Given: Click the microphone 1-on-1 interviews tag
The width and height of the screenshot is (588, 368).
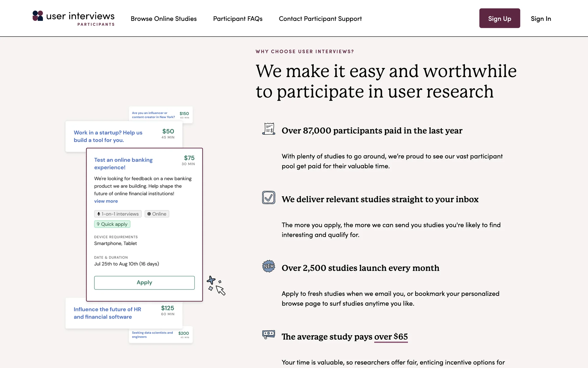Looking at the screenshot, I should [x=118, y=214].
